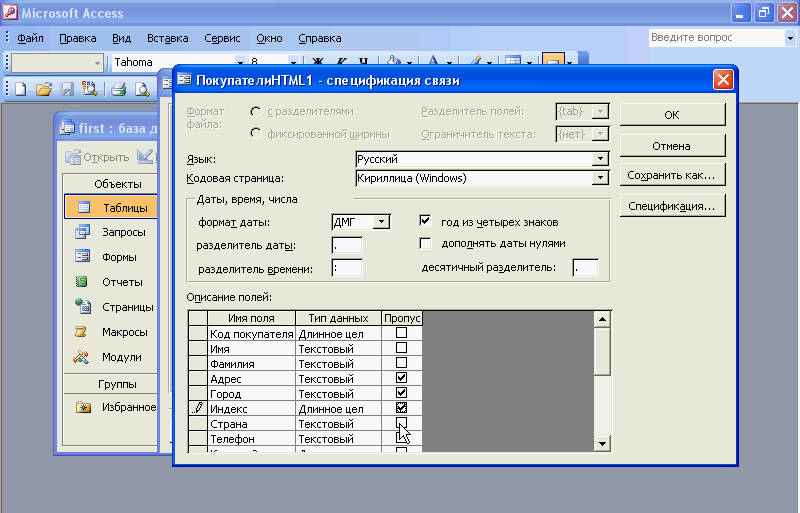Check Пропуск for Фамилия field
The image size is (800, 513).
tap(402, 363)
